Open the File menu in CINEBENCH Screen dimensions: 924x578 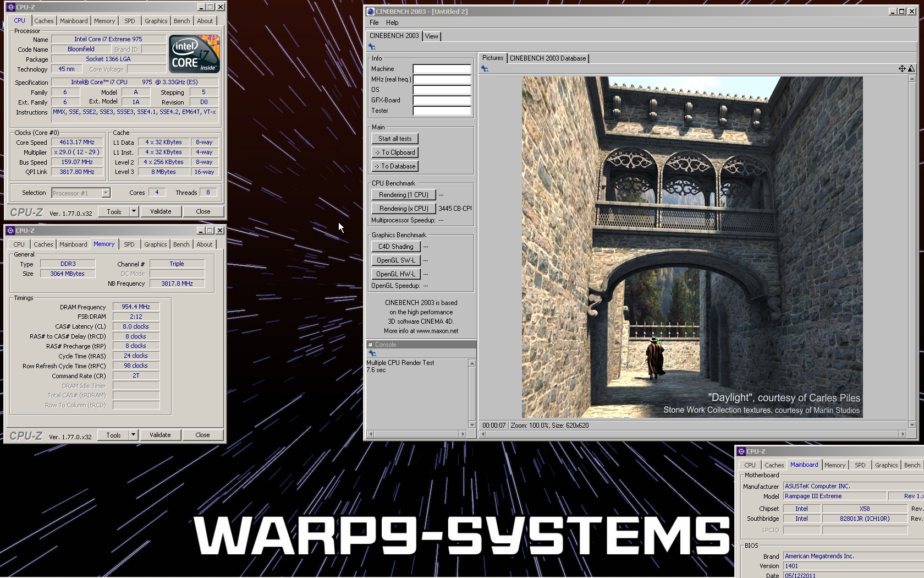point(374,23)
